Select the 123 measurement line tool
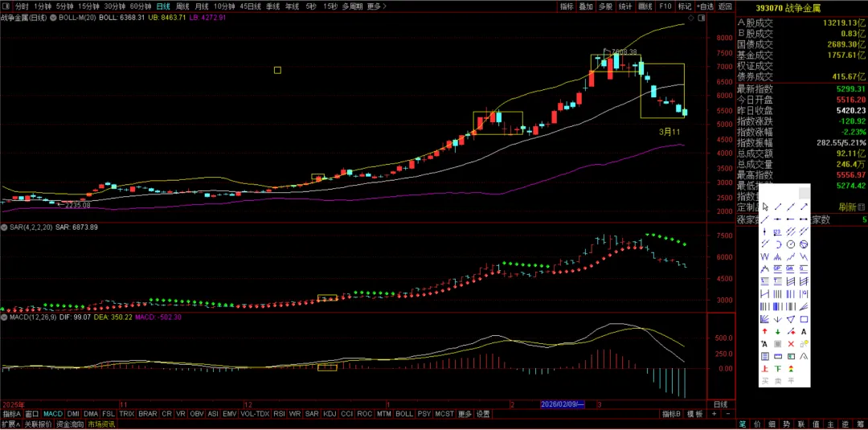The height and width of the screenshot is (430, 868). point(778,231)
